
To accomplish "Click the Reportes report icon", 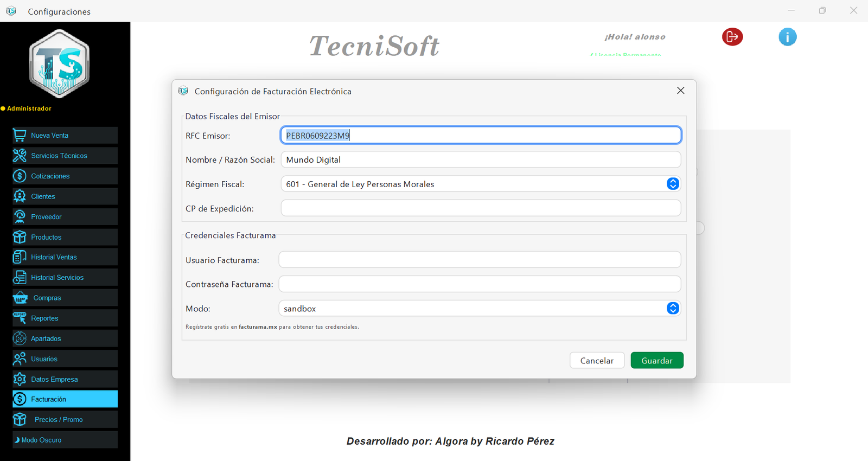I will coord(20,318).
